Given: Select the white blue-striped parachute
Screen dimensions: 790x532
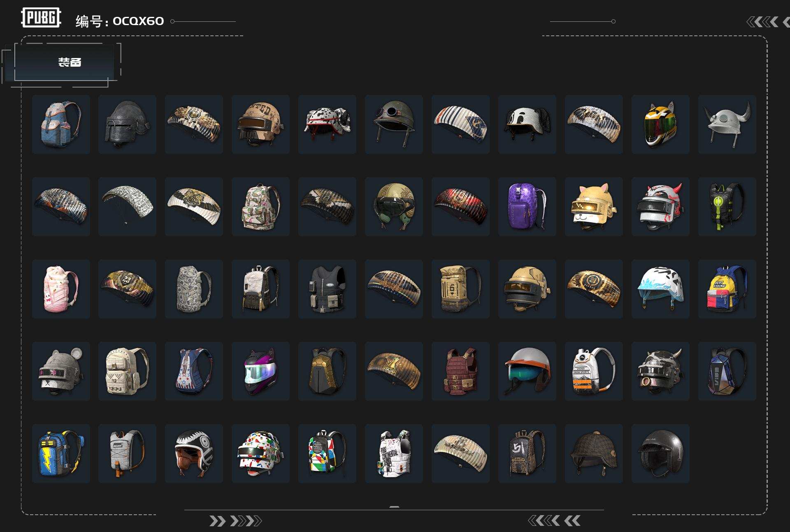Looking at the screenshot, I should pyautogui.click(x=461, y=124).
